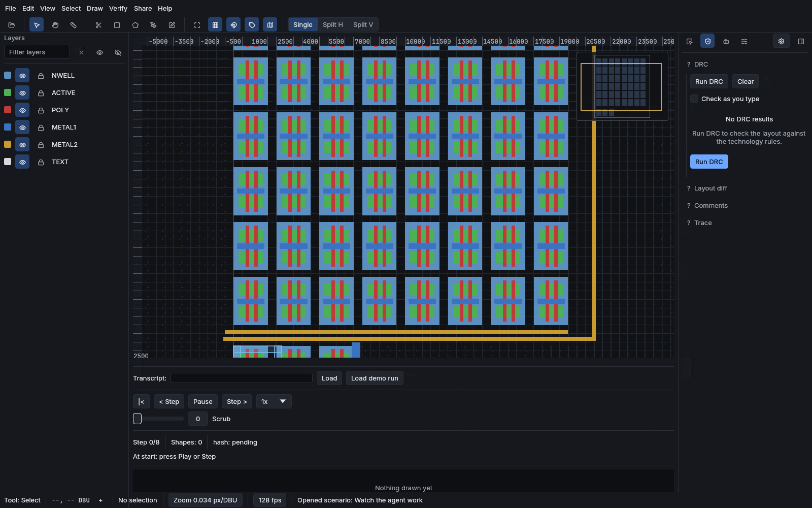This screenshot has height=508, width=812.
Task: Clear the layer filter with X
Action: pos(81,52)
